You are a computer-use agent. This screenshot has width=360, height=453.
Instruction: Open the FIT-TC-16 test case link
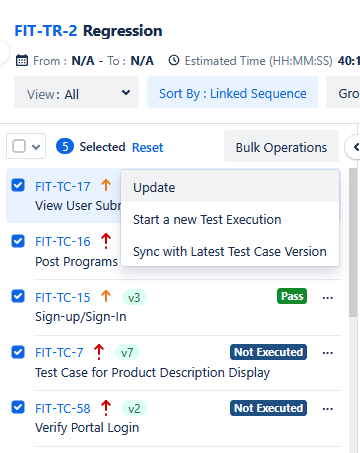click(x=63, y=242)
